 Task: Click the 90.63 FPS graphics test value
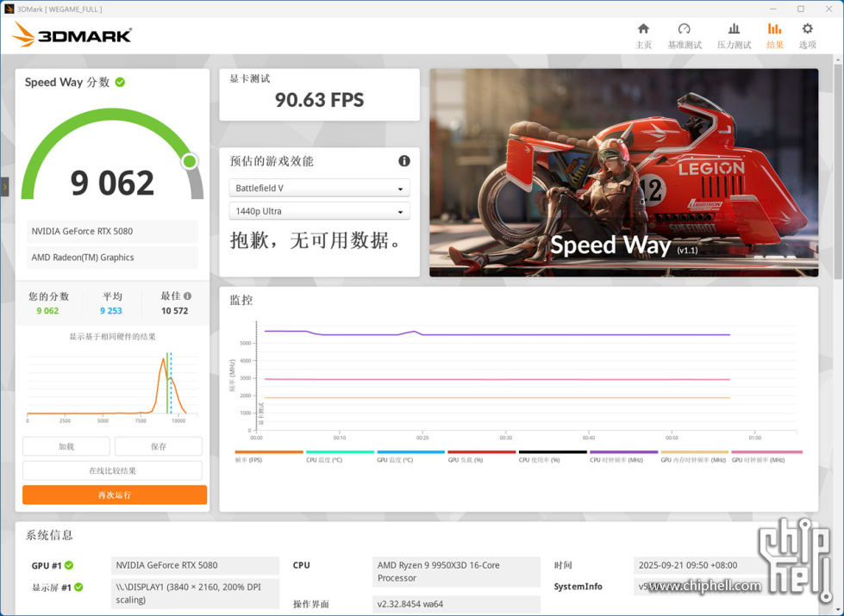tap(319, 100)
